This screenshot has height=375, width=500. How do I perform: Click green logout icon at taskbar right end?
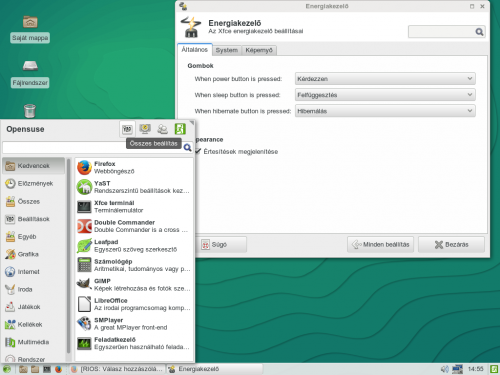tap(494, 369)
